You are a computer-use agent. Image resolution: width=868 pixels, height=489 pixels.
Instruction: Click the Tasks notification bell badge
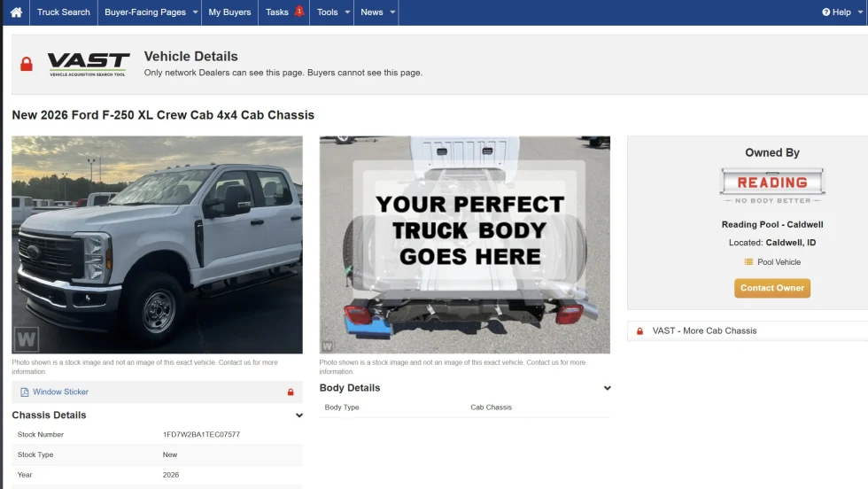tap(299, 12)
